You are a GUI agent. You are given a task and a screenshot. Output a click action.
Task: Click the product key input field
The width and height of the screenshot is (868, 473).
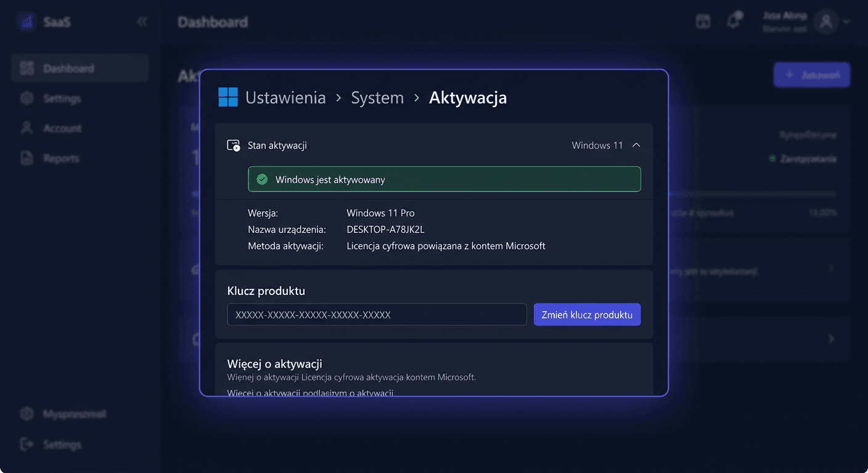[376, 314]
